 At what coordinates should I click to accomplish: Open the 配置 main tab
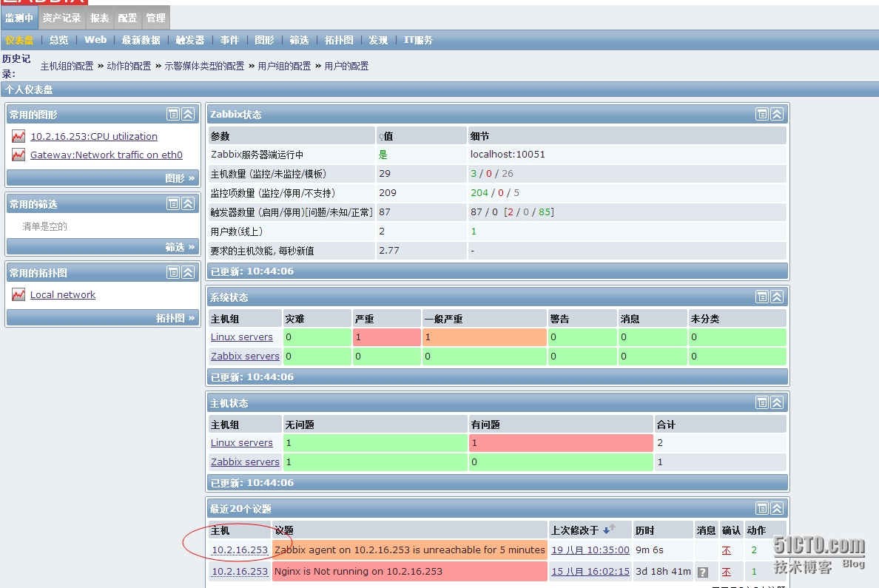tap(127, 18)
